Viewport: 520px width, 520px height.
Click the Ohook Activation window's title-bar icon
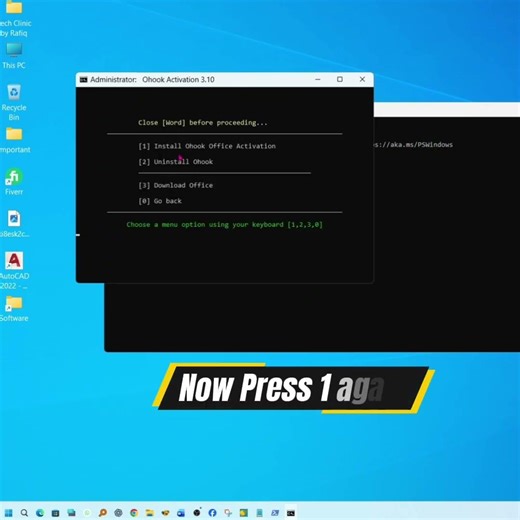83,80
